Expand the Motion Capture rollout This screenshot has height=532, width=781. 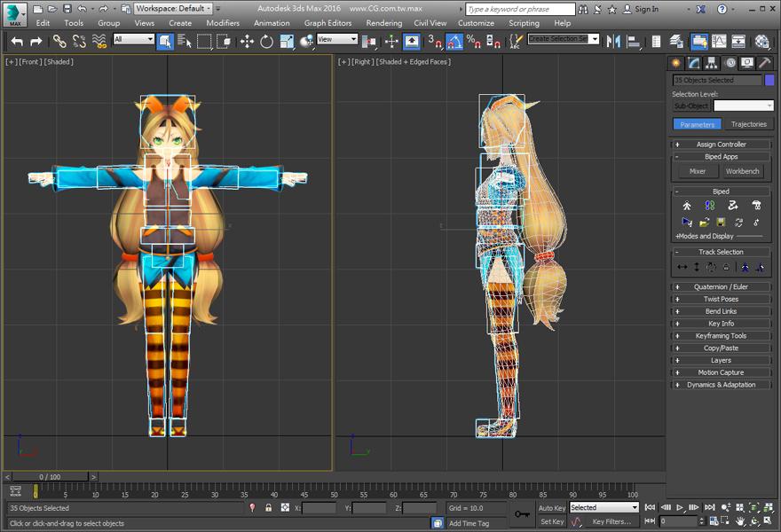click(x=721, y=372)
